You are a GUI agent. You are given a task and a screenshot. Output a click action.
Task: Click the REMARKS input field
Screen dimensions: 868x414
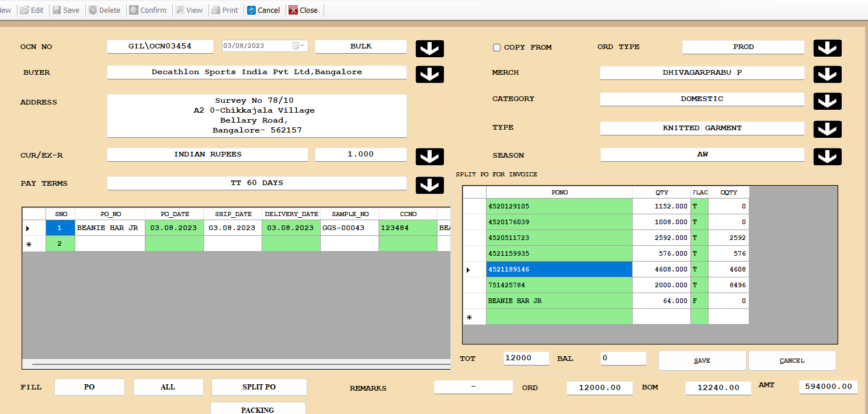[x=473, y=387]
